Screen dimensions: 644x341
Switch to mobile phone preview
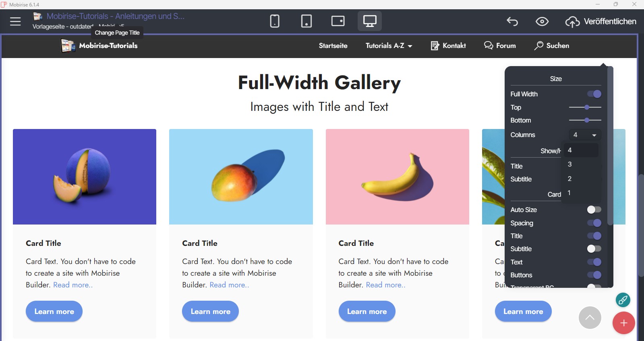(x=275, y=21)
